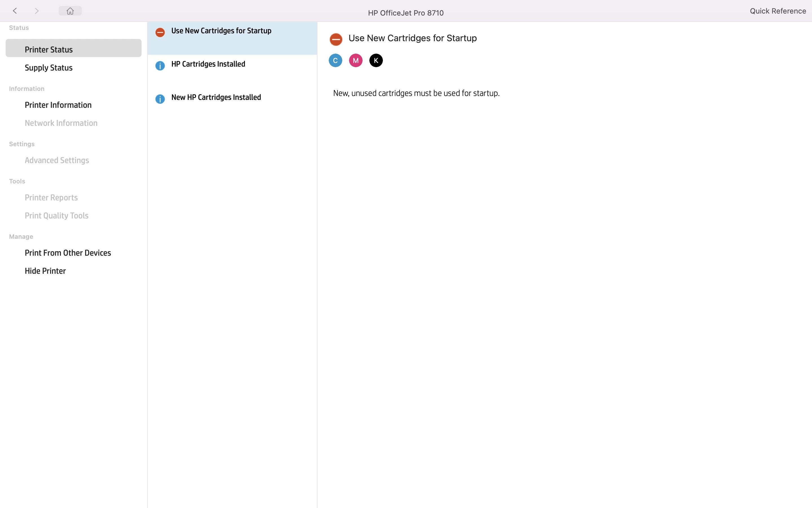Go forward with the right arrow
The image size is (812, 508).
tap(37, 11)
